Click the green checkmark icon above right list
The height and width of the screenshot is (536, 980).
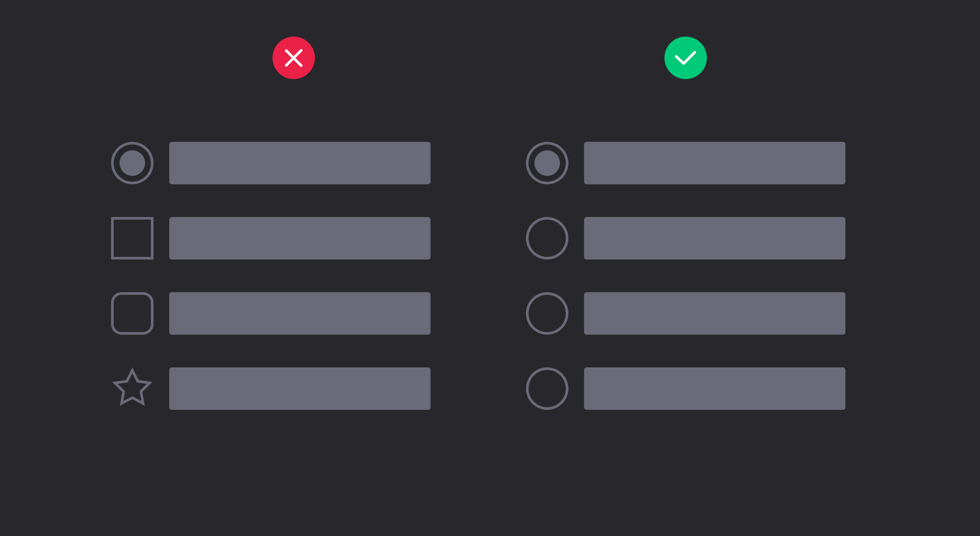coord(685,58)
